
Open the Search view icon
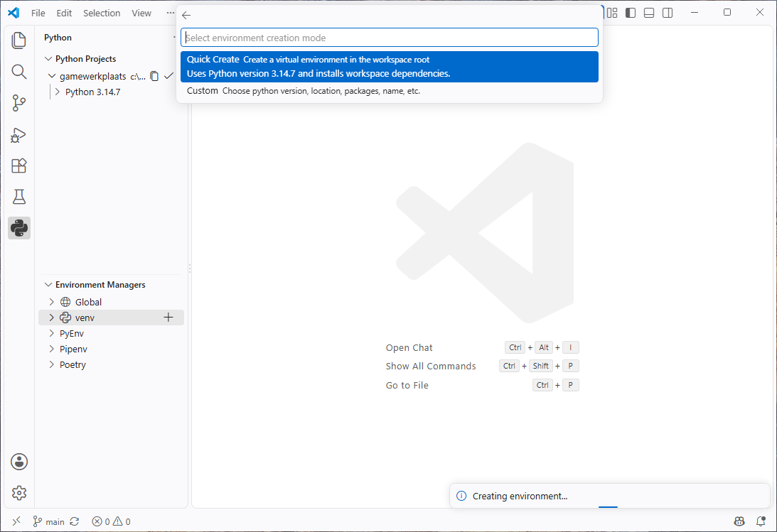(18, 72)
